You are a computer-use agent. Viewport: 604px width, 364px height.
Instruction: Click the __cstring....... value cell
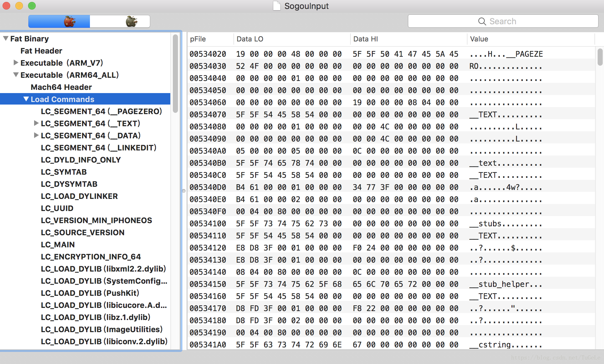[x=506, y=345]
